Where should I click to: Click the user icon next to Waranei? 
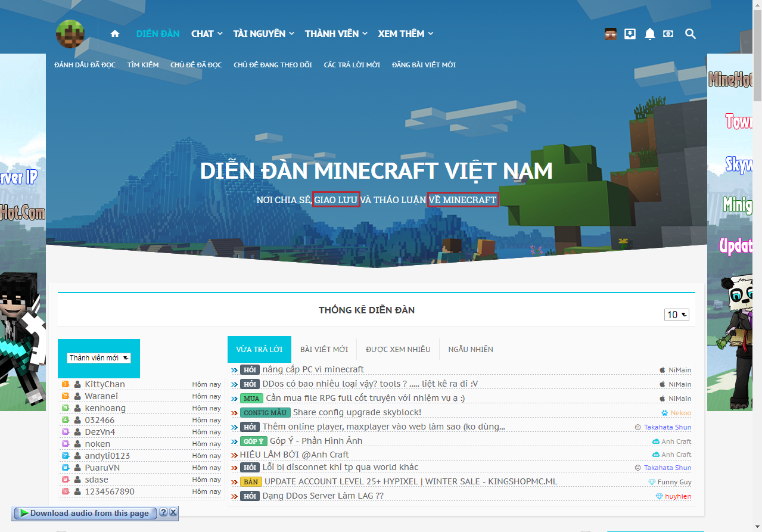[x=77, y=396]
